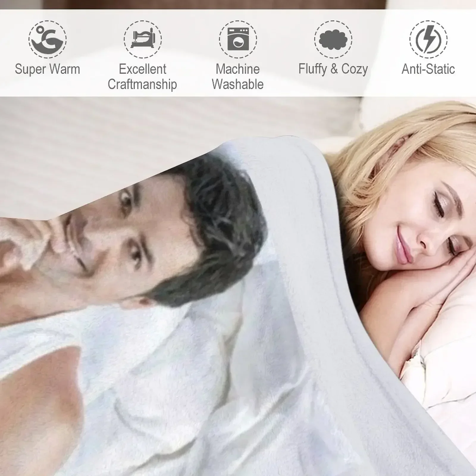Click the Super Warm temperature icon

click(x=48, y=39)
